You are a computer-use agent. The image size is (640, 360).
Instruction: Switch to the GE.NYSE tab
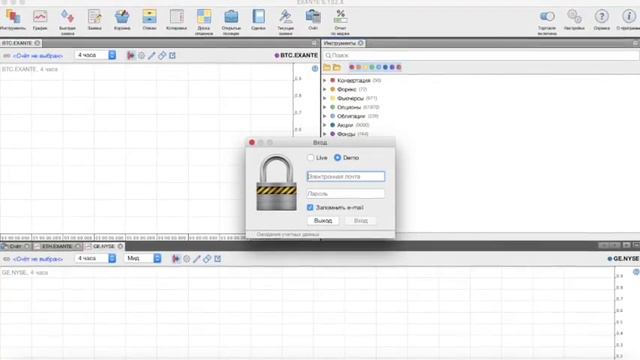104,247
